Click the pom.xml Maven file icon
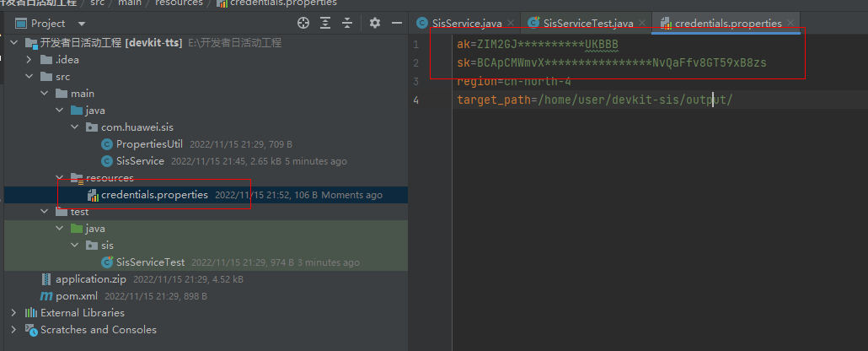This screenshot has height=351, width=868. (x=46, y=296)
